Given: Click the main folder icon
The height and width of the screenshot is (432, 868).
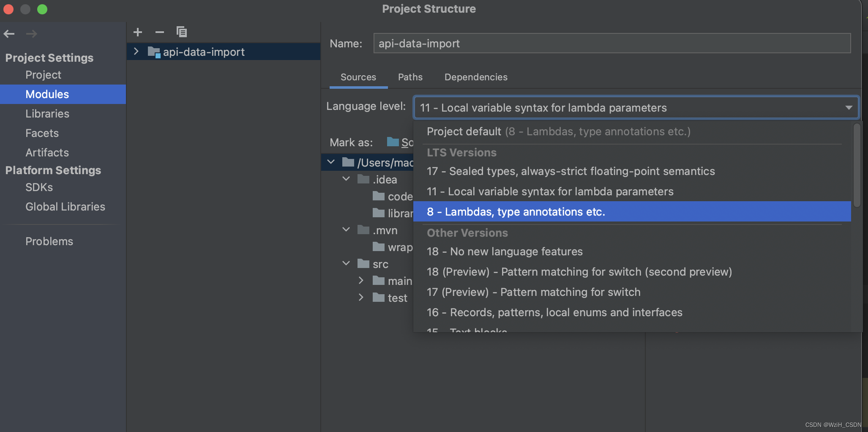Looking at the screenshot, I should (x=379, y=281).
